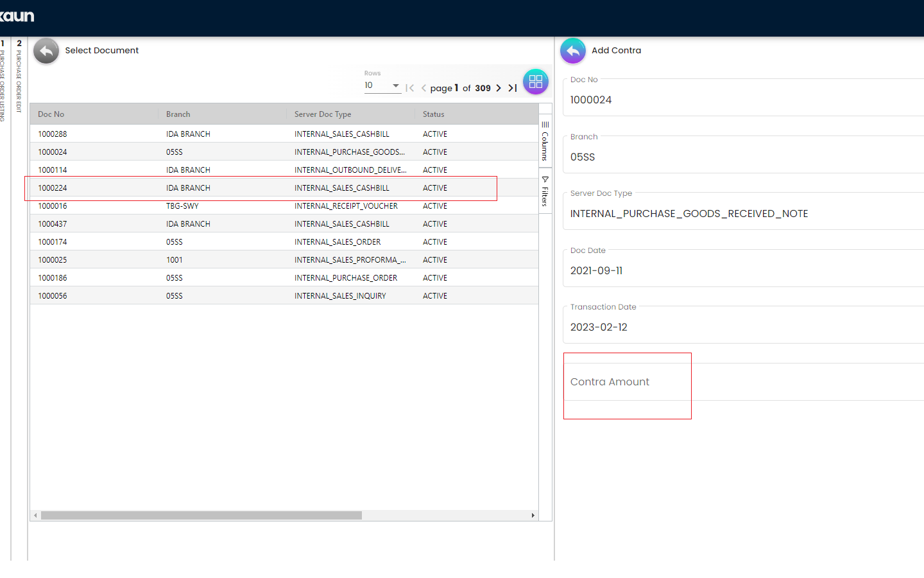Open the Filters side panel
This screenshot has width=924, height=578.
pyautogui.click(x=545, y=191)
